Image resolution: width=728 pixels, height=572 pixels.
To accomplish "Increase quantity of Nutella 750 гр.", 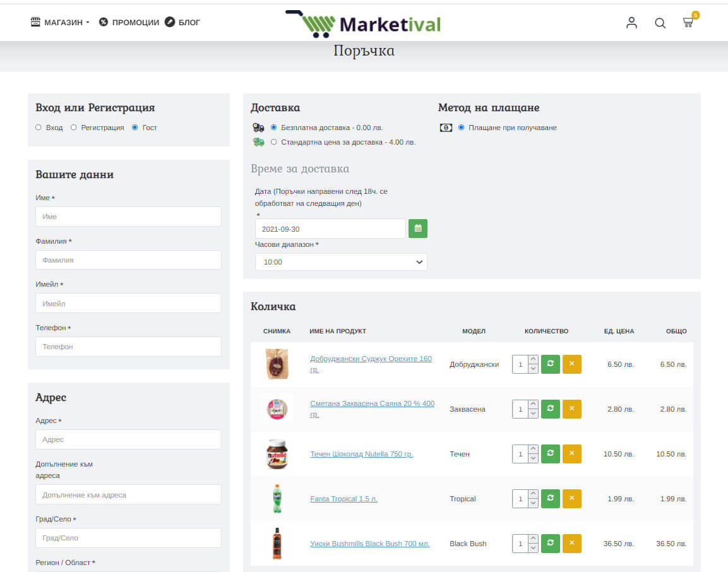I will pos(533,449).
